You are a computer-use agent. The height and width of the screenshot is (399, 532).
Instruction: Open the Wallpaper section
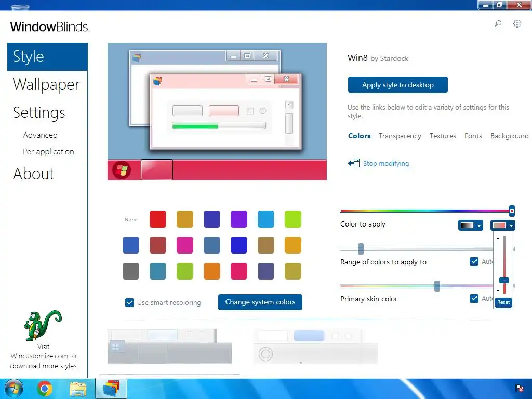(x=46, y=85)
